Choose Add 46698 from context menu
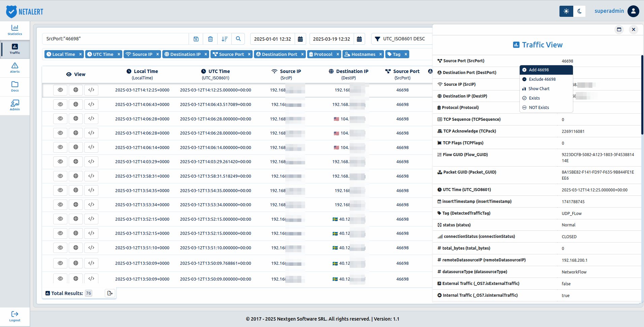This screenshot has width=644, height=327. pos(546,70)
